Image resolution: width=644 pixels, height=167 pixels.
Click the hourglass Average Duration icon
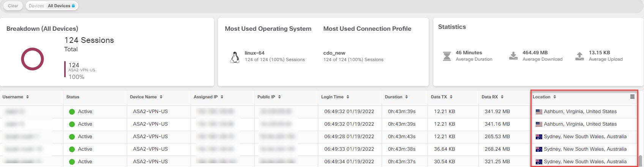447,56
